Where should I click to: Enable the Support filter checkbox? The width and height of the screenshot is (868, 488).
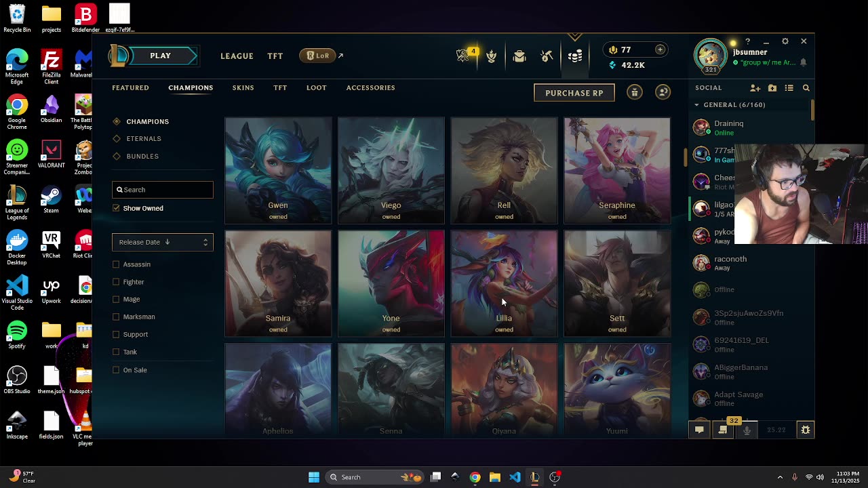point(116,334)
